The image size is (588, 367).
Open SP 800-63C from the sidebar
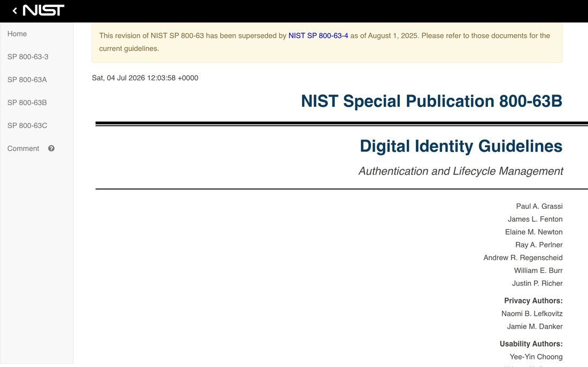pyautogui.click(x=27, y=125)
